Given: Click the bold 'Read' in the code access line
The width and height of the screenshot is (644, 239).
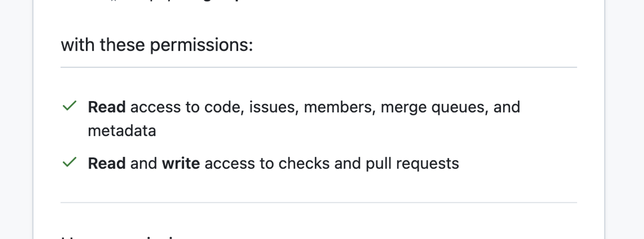Looking at the screenshot, I should 107,107.
